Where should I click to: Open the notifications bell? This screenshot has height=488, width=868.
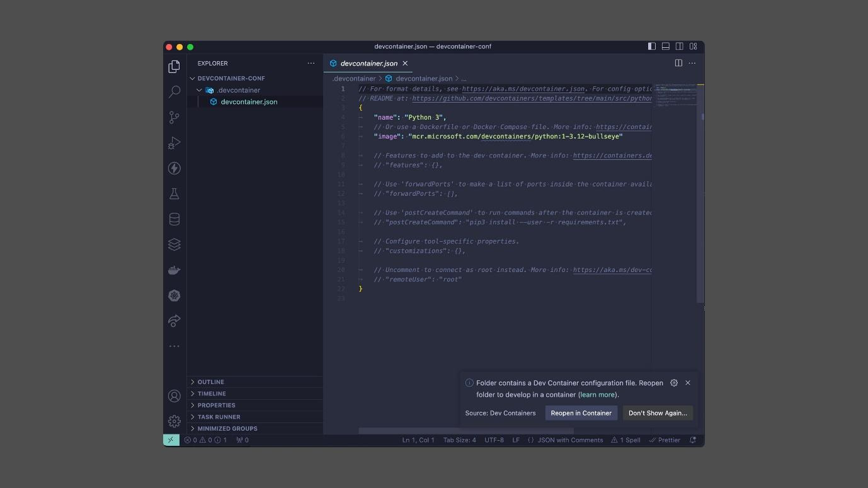(x=692, y=440)
